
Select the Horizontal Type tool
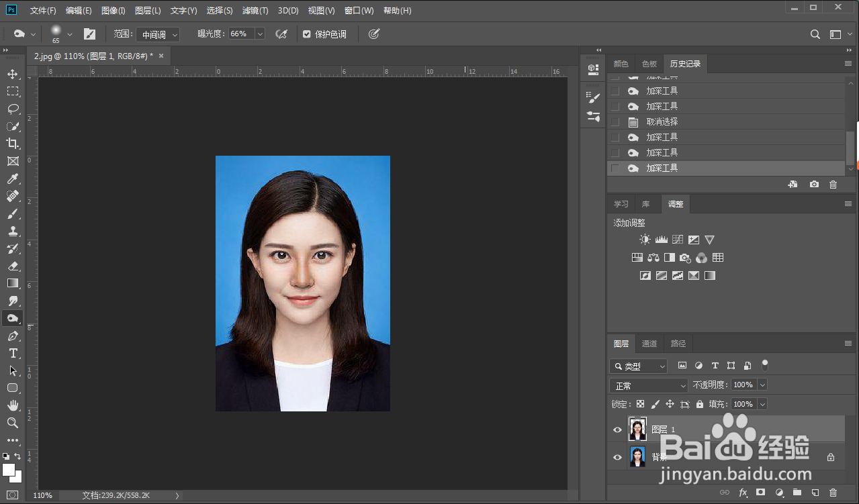point(13,353)
